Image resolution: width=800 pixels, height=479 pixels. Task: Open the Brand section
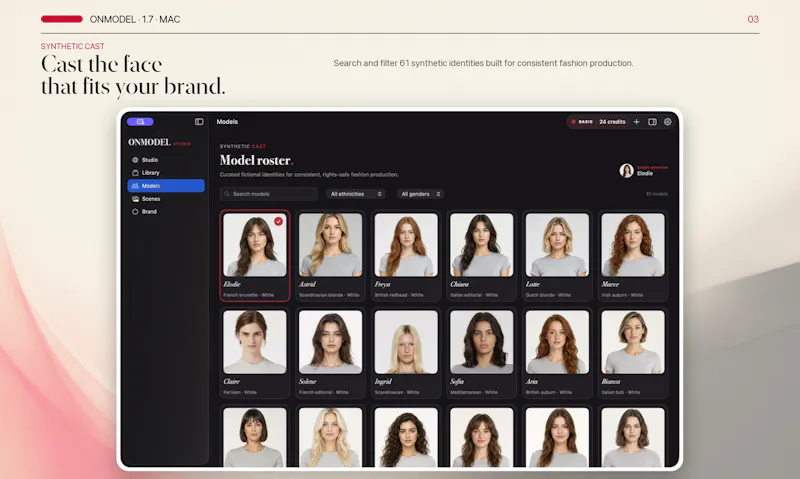(x=166, y=212)
